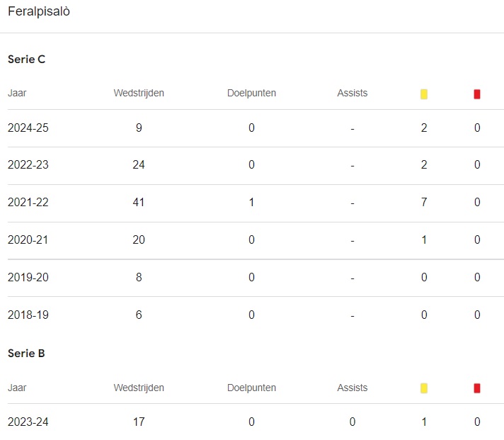The image size is (504, 440).
Task: Click the red card icon in Serie B header
Action: tap(477, 388)
